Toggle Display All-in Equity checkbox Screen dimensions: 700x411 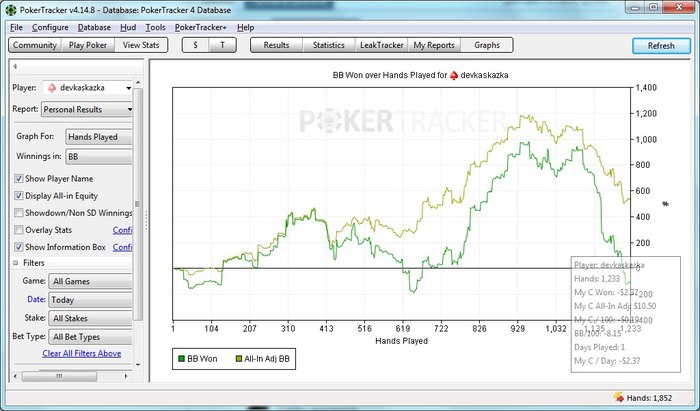click(x=18, y=195)
